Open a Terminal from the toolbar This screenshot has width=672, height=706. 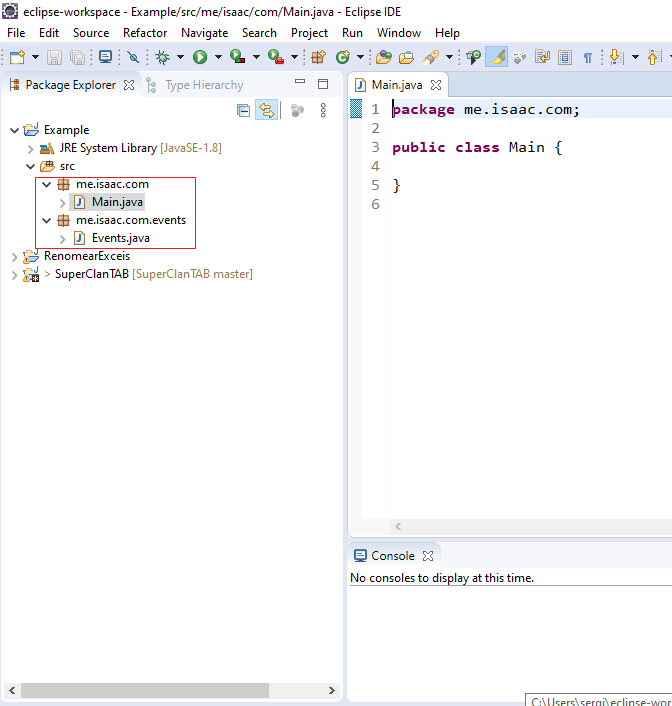(x=105, y=57)
